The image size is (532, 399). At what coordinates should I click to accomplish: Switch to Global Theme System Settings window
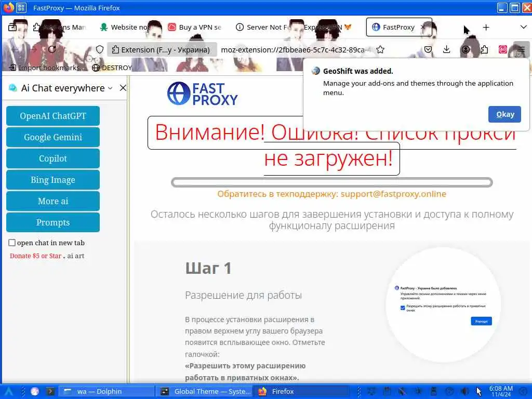[204, 392]
